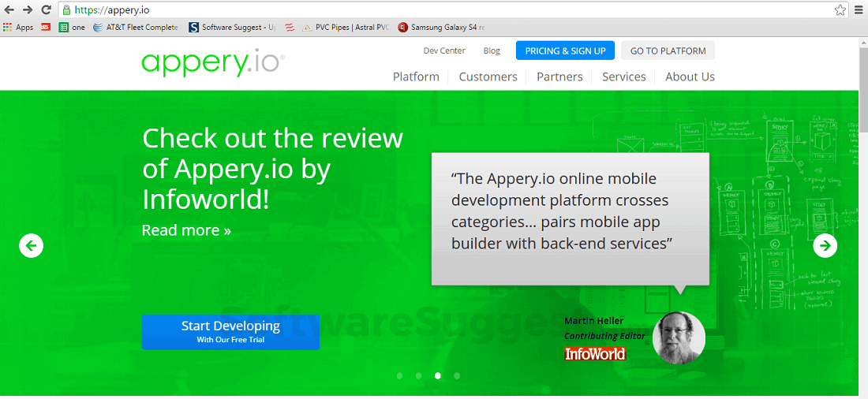
Task: Click the Infoworld review headline
Action: (272, 169)
